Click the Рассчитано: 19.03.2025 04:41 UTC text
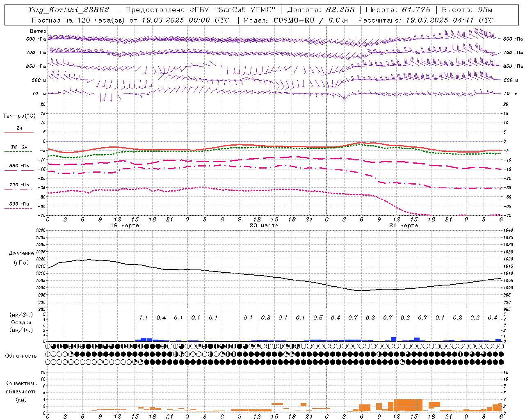The width and height of the screenshot is (525, 420). [x=426, y=20]
